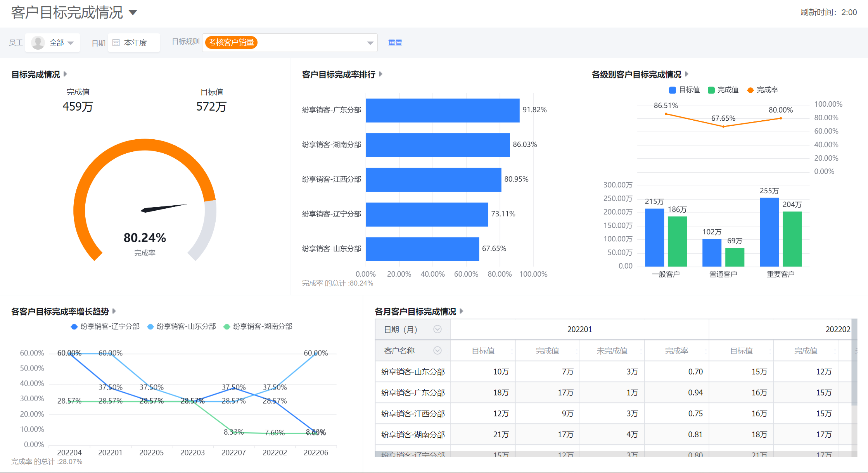Viewport: 868px width, 473px height.
Task: Toggle 完成值 legend in level chart
Action: click(723, 90)
